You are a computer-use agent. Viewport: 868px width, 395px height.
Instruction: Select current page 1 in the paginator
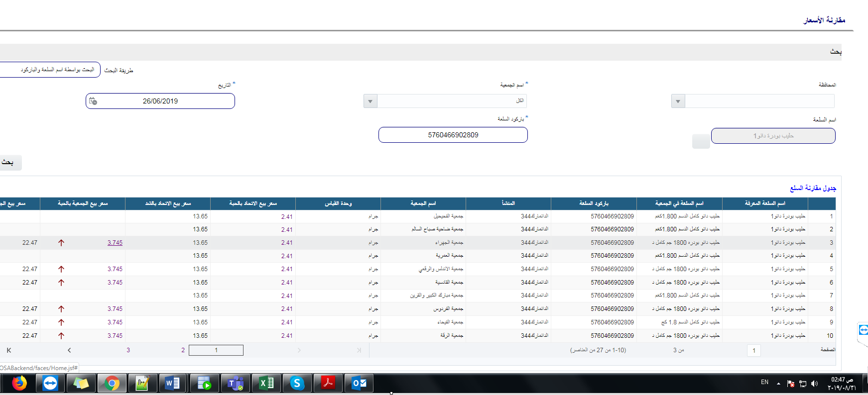[x=216, y=350]
